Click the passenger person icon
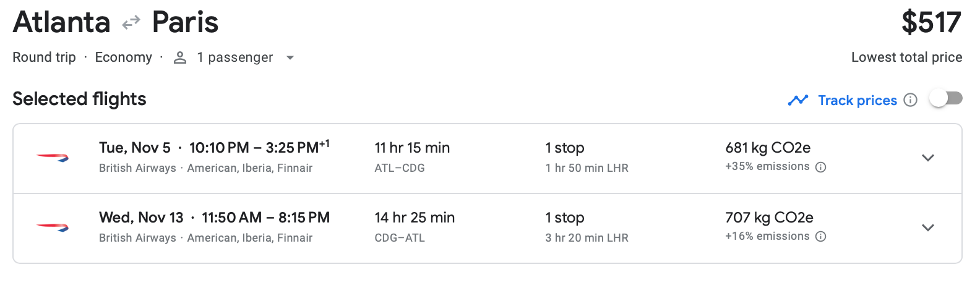This screenshot has height=288, width=980. tap(180, 58)
